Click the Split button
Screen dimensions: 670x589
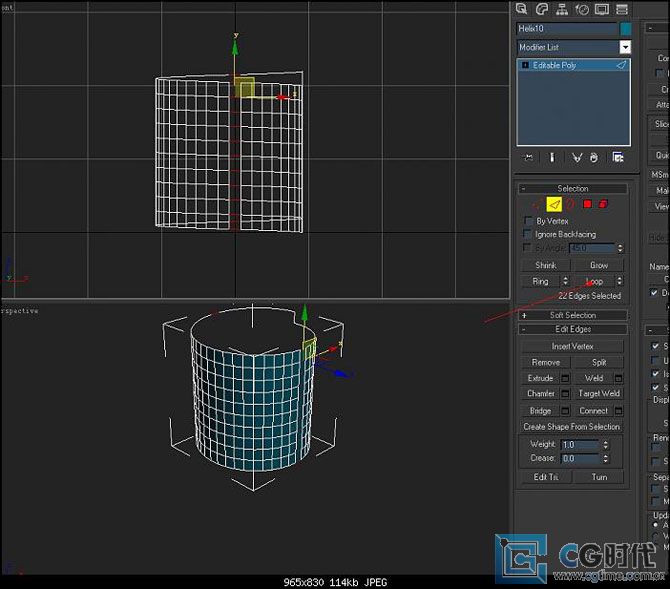(599, 362)
